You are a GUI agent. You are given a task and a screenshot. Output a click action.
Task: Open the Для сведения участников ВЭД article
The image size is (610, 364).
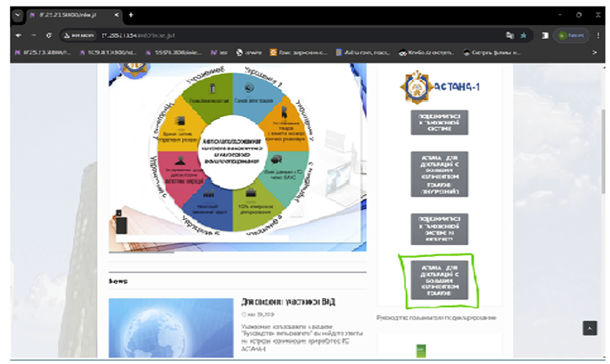coord(288,302)
